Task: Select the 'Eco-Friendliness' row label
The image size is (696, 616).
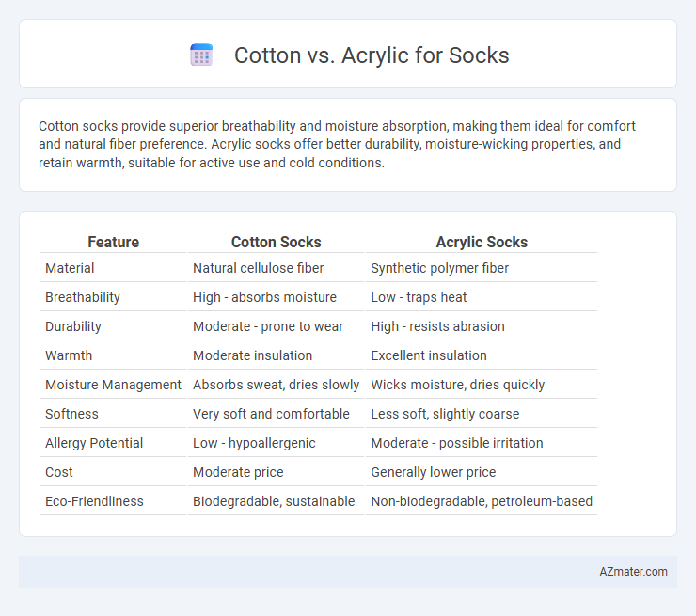Action: click(x=94, y=501)
